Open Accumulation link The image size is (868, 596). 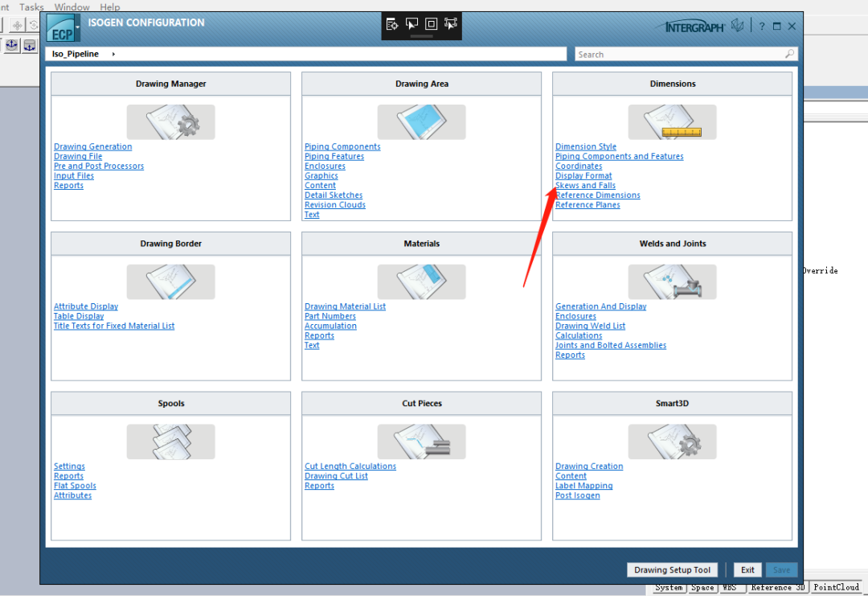point(330,326)
